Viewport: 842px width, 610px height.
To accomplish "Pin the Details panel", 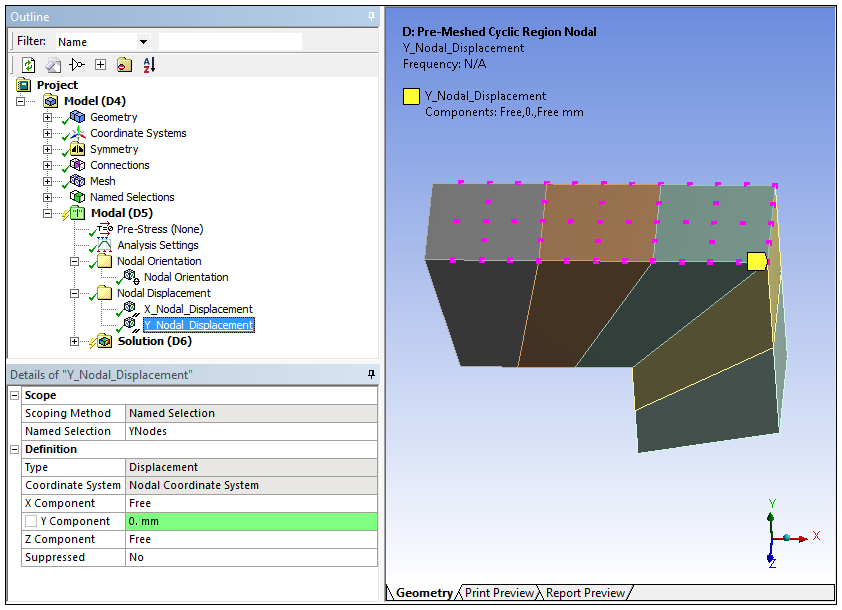I will click(x=371, y=374).
